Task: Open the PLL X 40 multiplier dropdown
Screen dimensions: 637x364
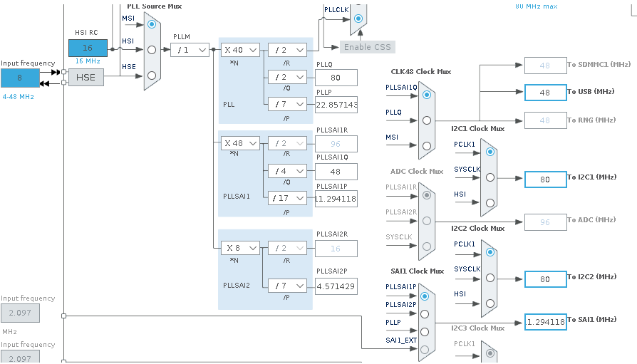Action: [x=240, y=50]
